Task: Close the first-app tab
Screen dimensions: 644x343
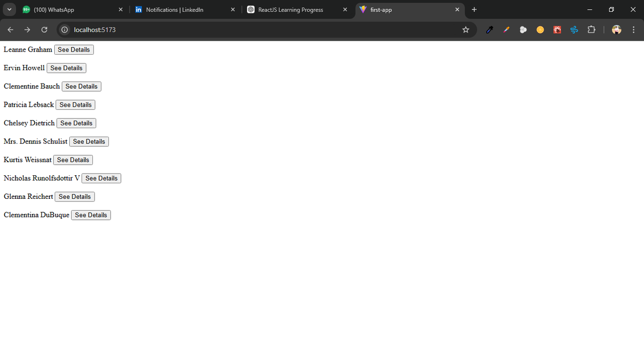Action: 457,10
